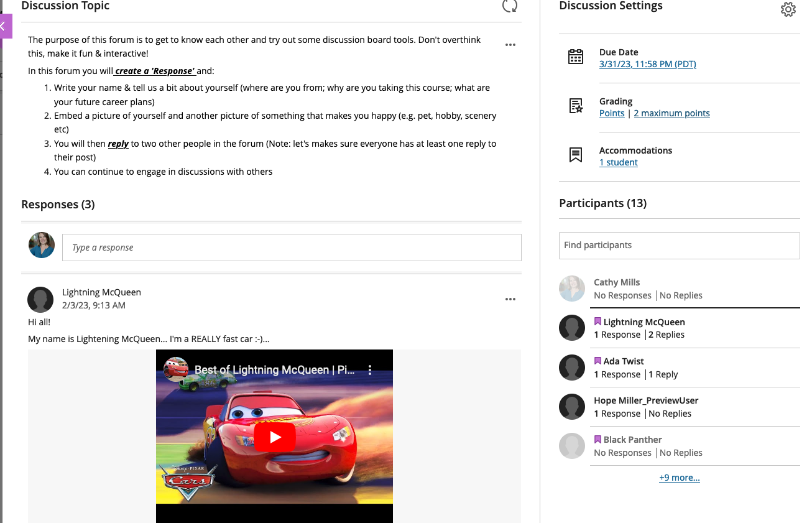Click the Grading rubric icon
Image resolution: width=812 pixels, height=523 pixels.
pos(576,106)
